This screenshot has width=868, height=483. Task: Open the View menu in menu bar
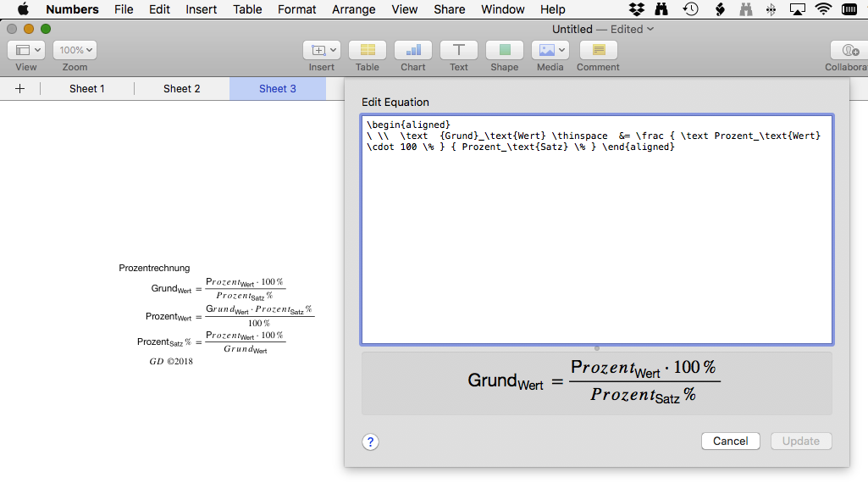(405, 9)
